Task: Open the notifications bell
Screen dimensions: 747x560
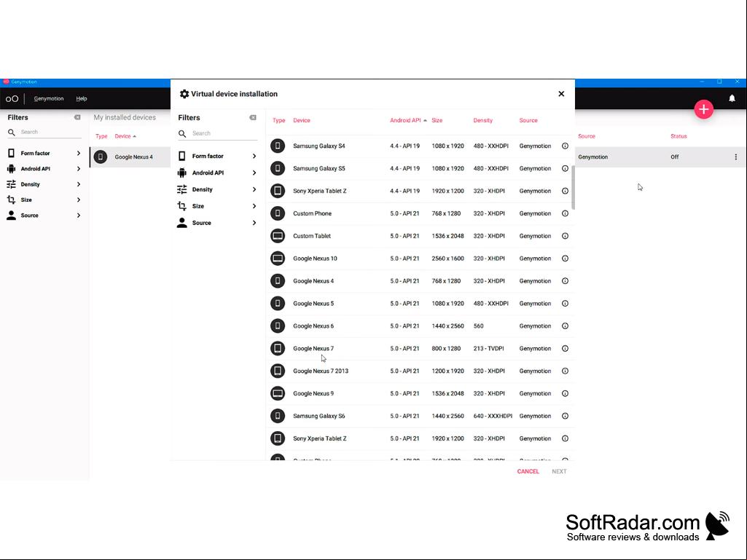Action: pyautogui.click(x=732, y=98)
